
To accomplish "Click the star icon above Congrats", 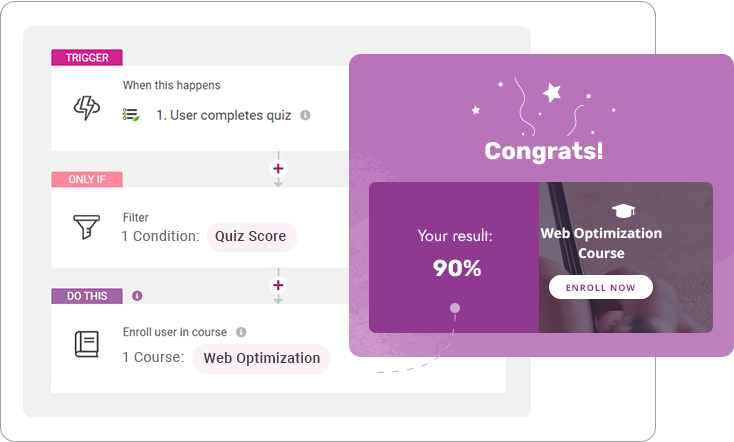I will (x=552, y=92).
